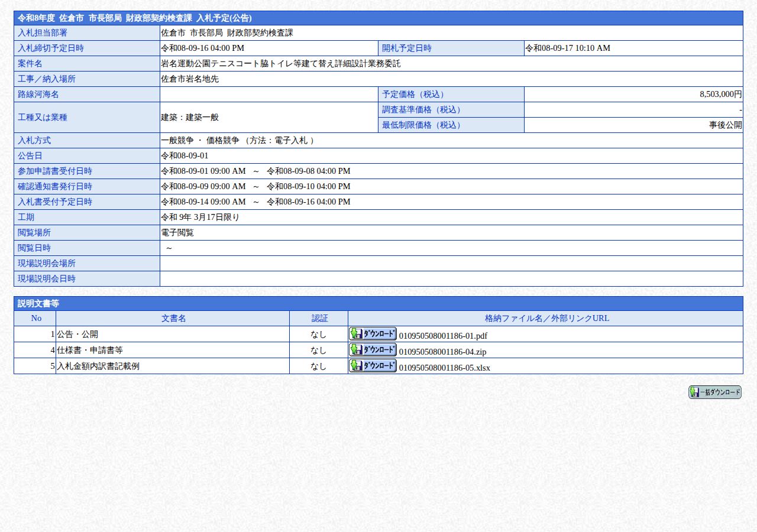Select the file name 010950508001186-04.zip

[x=442, y=352]
